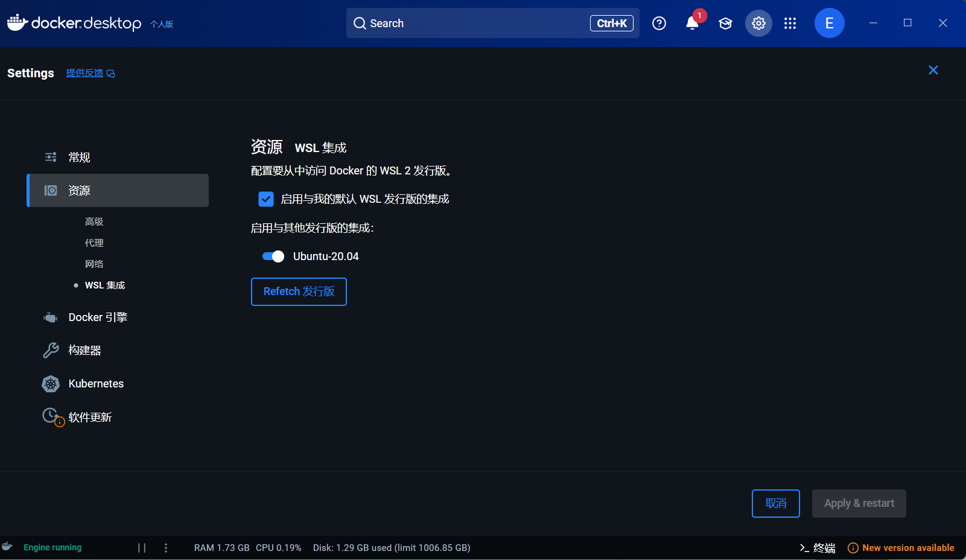Open the 网络 resources sub-item
This screenshot has height=560, width=966.
[94, 264]
